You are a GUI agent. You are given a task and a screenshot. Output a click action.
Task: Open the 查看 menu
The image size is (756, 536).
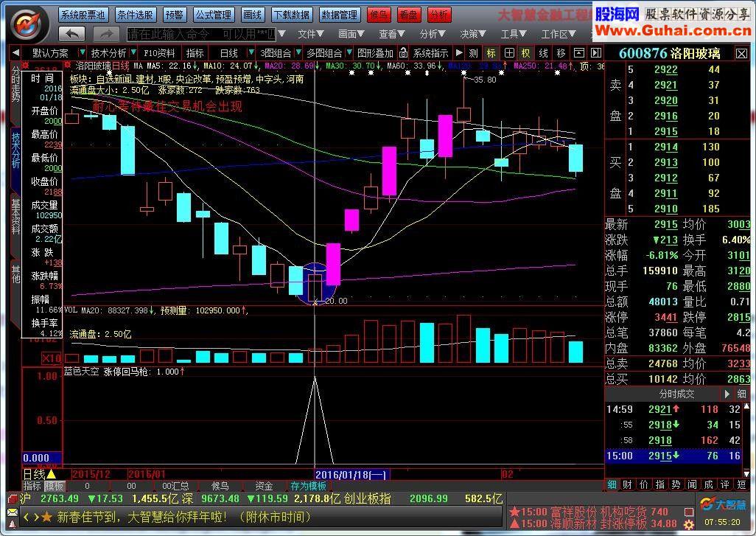click(x=391, y=34)
